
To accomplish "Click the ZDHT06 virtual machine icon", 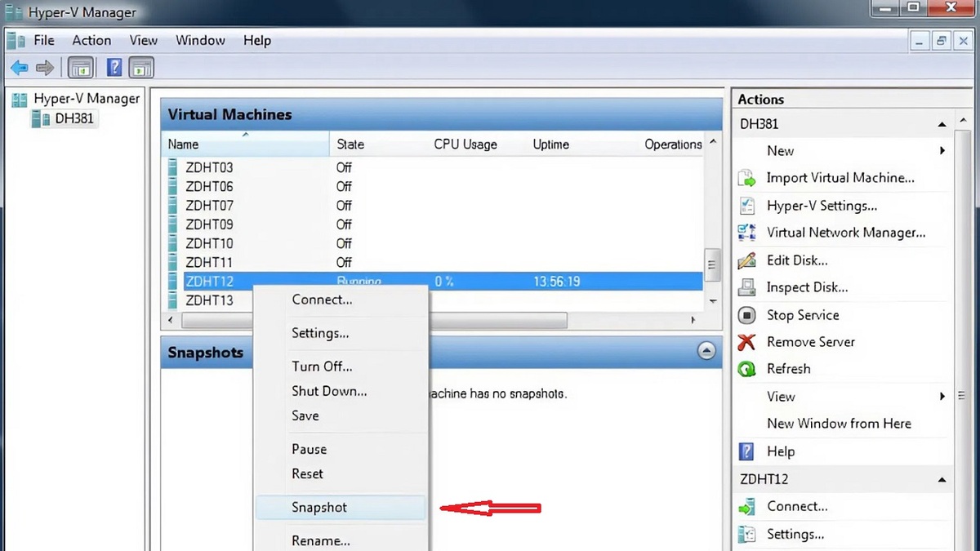I will click(171, 186).
